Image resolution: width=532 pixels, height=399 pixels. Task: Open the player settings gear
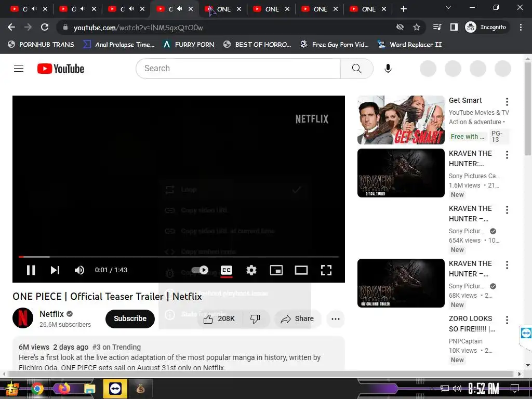tap(251, 270)
